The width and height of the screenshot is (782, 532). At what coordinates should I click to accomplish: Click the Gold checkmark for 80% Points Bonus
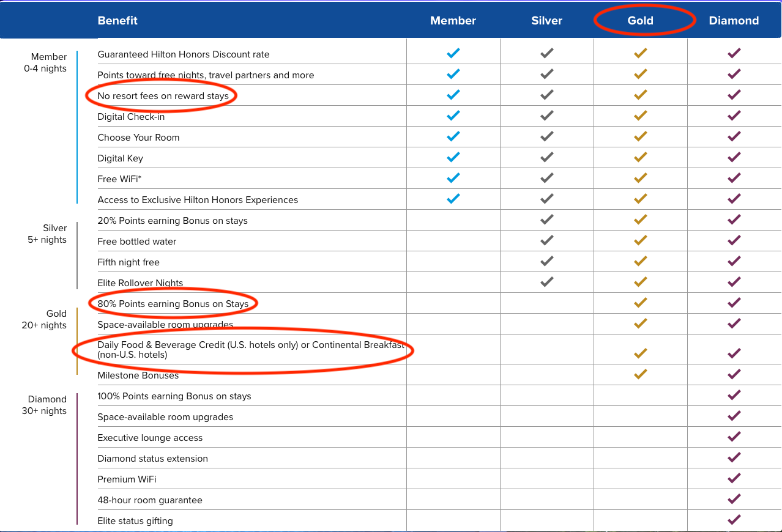641,303
